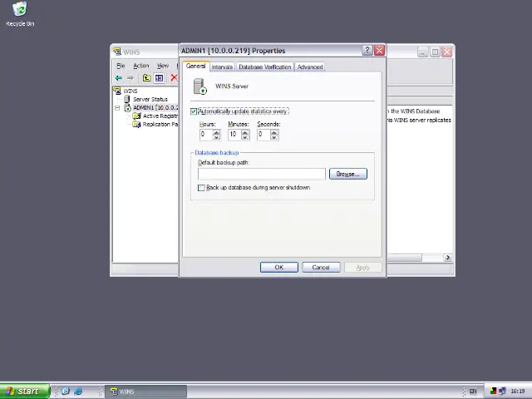This screenshot has width=532, height=399.
Task: Click the Cancel button
Action: coord(321,268)
